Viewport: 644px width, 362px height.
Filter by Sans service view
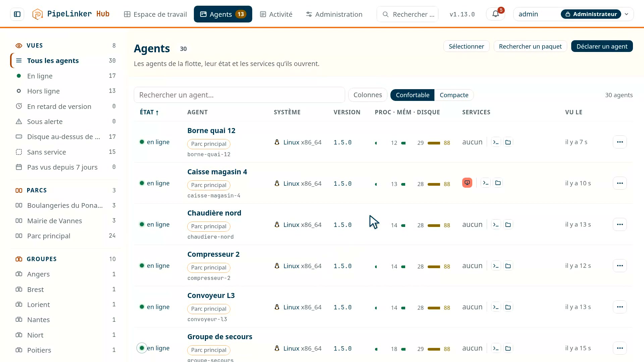pos(65,152)
